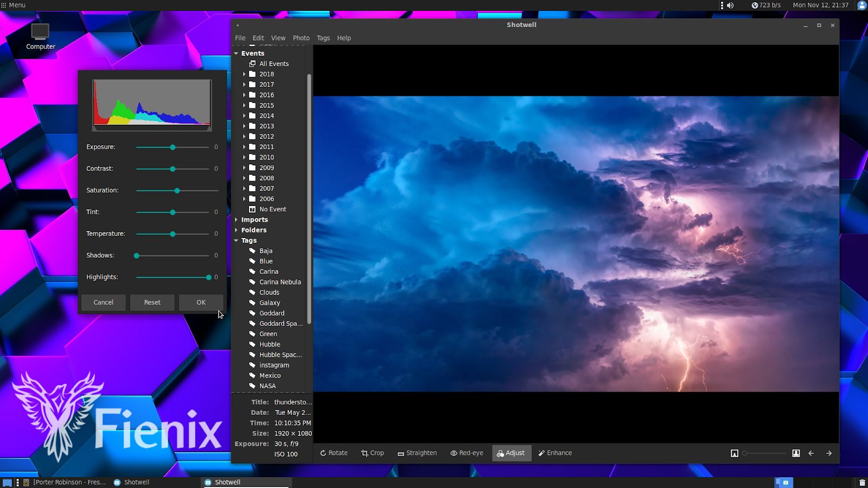Open the Edit menu
868x488 pixels.
(258, 38)
